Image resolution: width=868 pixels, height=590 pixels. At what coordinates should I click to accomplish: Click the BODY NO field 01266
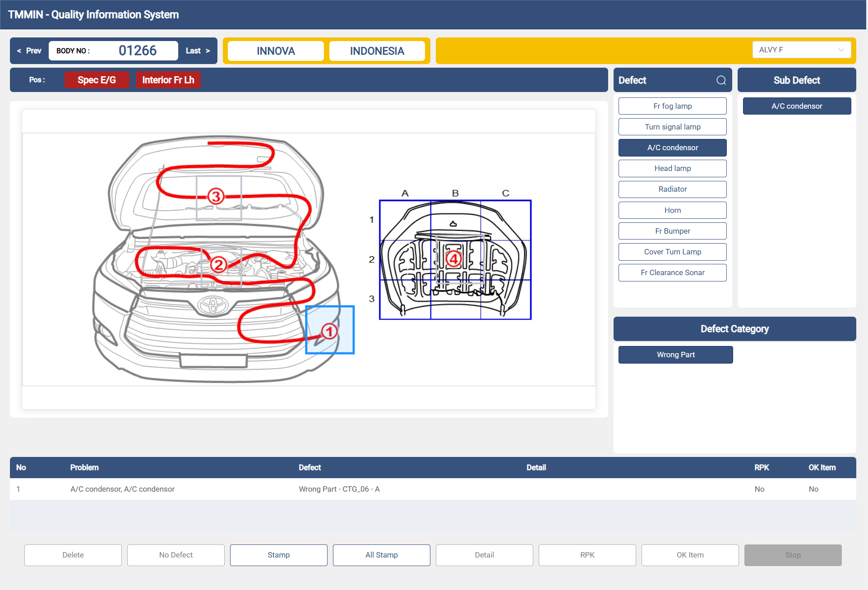click(x=113, y=51)
